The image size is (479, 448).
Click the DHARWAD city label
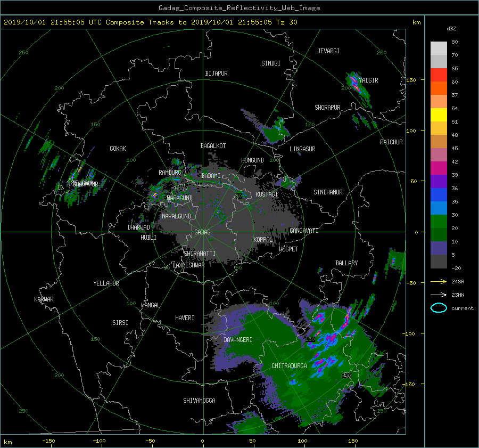pyautogui.click(x=139, y=227)
